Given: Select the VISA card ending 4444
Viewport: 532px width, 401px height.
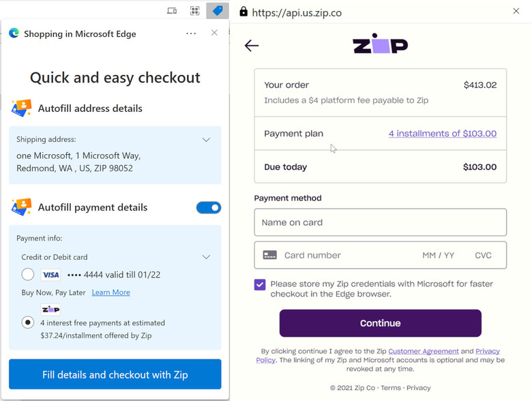Looking at the screenshot, I should pos(28,274).
